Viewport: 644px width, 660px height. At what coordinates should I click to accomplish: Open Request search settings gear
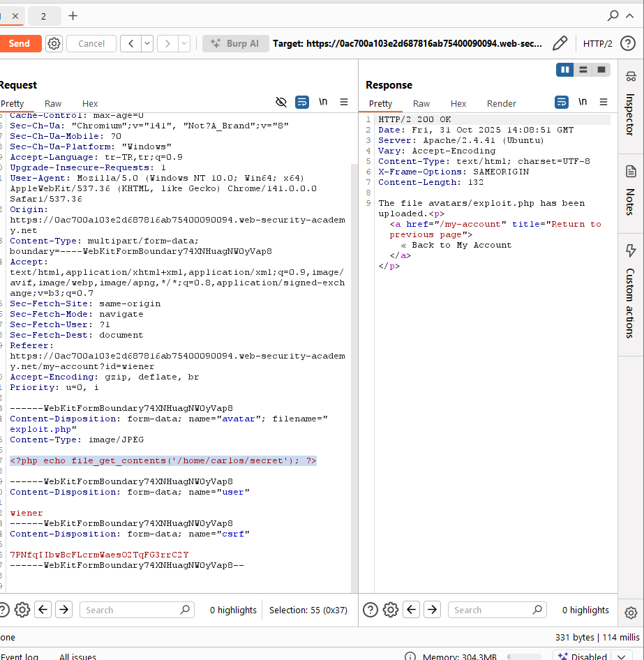(22, 610)
